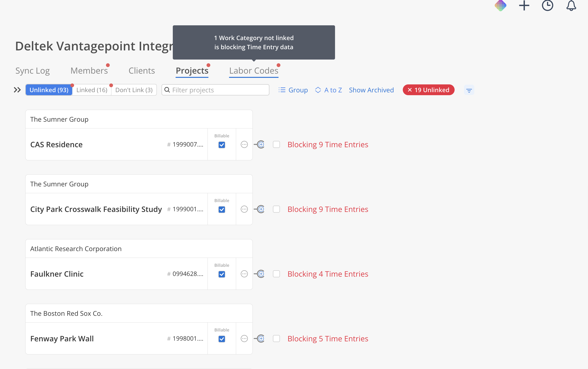Change the A to Z sort order
Screen dimensions: 588x369
click(x=328, y=90)
